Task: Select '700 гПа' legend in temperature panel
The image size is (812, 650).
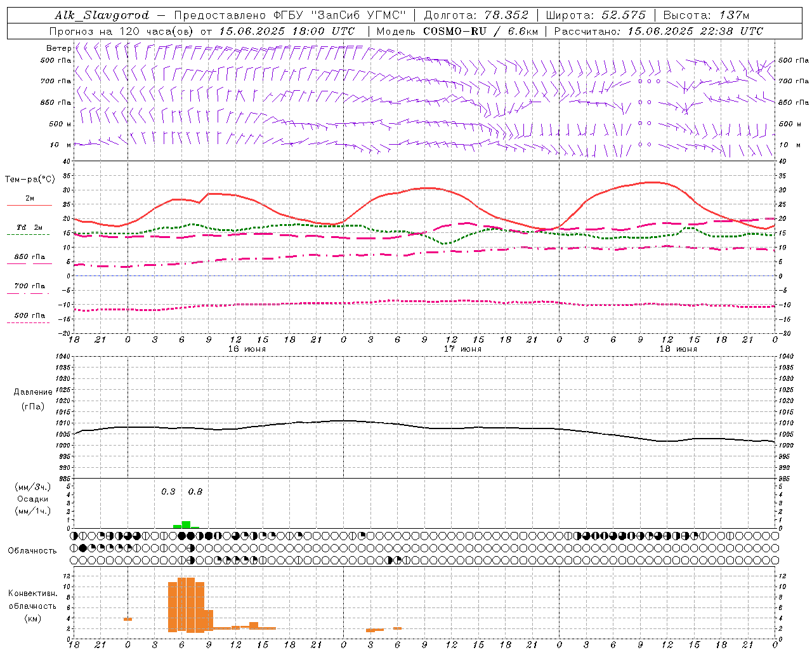Action: 30,286
